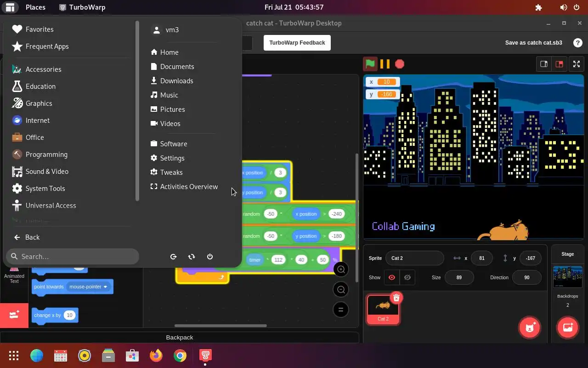
Task: Reset workspace zoom with the equals icon
Action: [341, 310]
